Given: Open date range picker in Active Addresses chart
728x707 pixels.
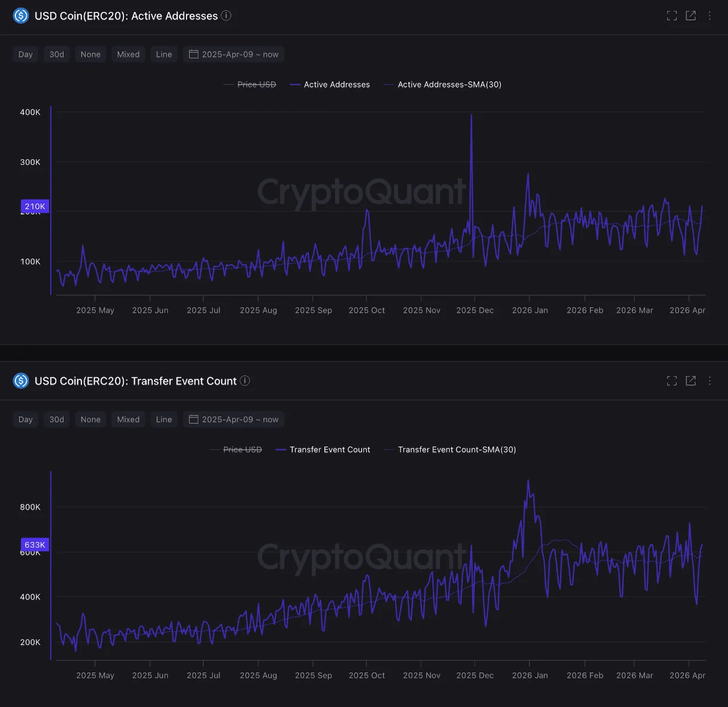Looking at the screenshot, I should (x=234, y=55).
